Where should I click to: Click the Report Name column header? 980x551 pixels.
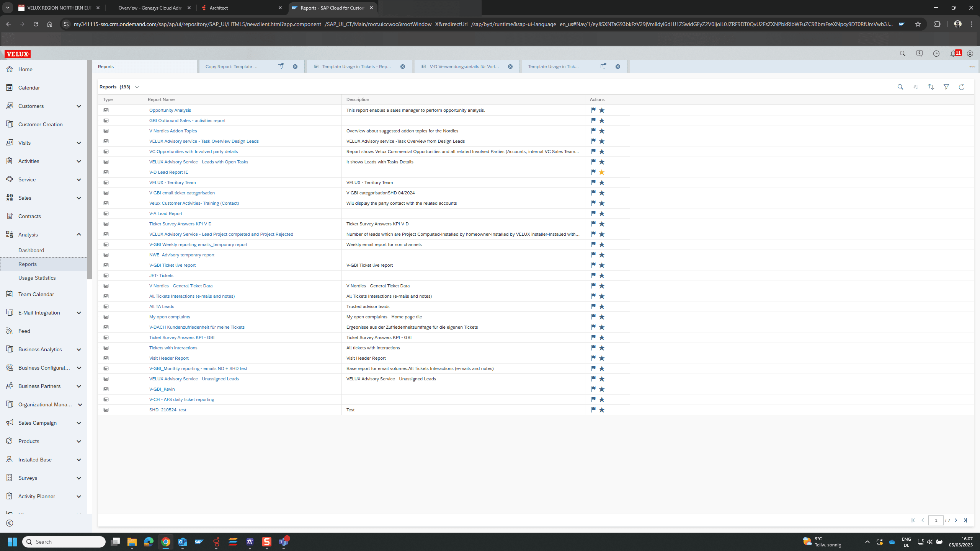(x=242, y=99)
